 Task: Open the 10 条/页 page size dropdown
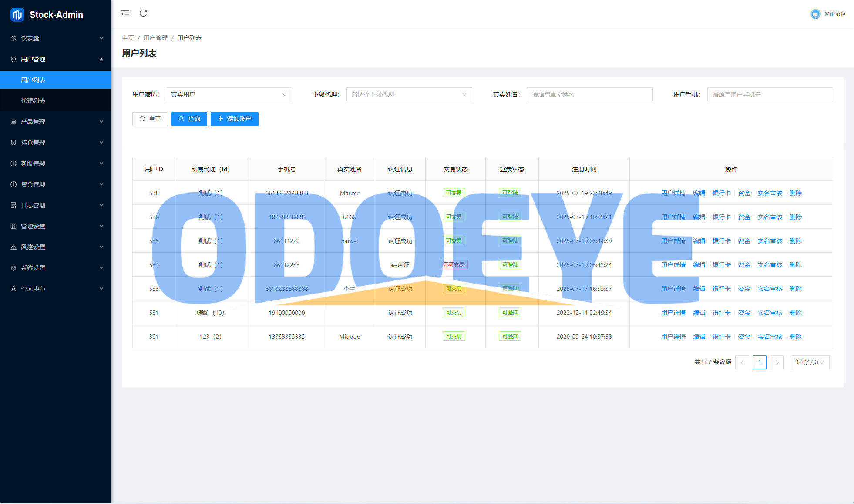point(810,362)
